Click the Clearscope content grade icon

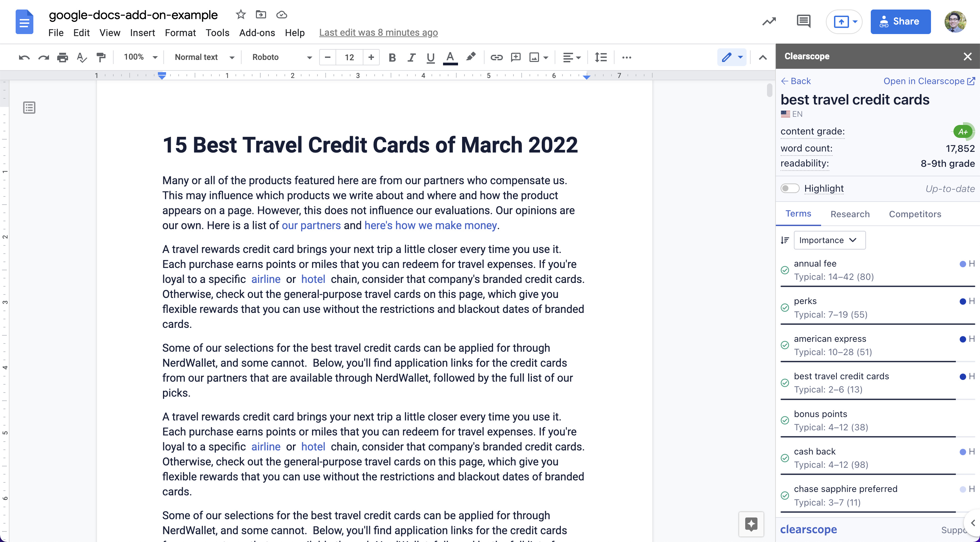[x=963, y=131]
